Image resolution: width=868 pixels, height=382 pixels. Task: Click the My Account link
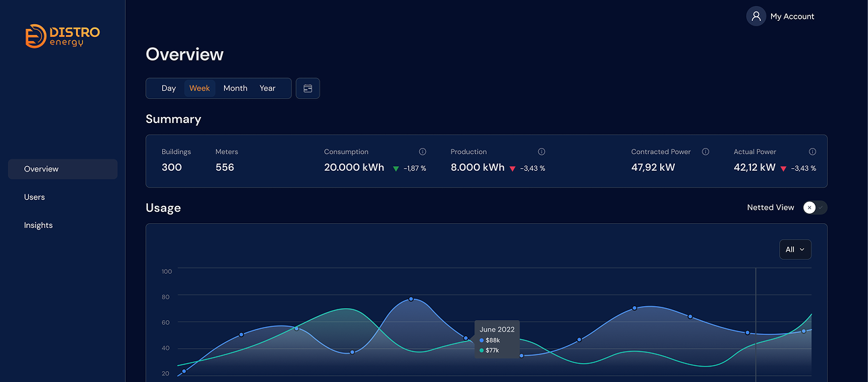click(792, 16)
